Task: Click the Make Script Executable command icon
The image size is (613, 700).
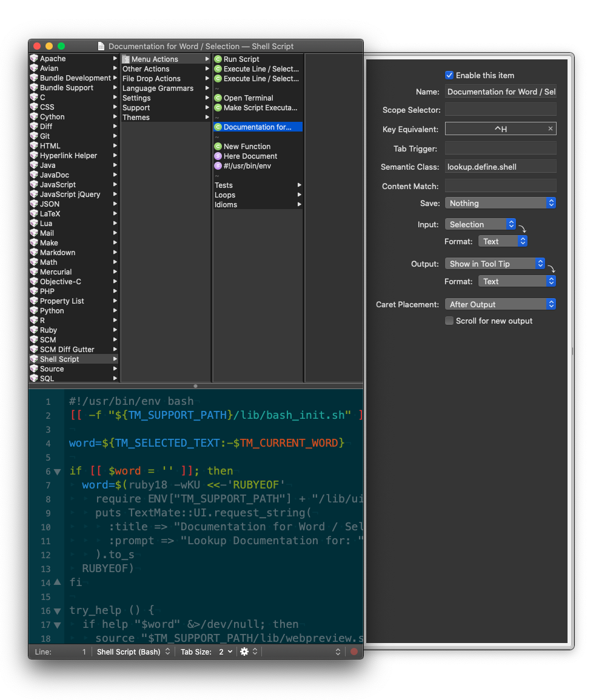Action: (x=218, y=108)
